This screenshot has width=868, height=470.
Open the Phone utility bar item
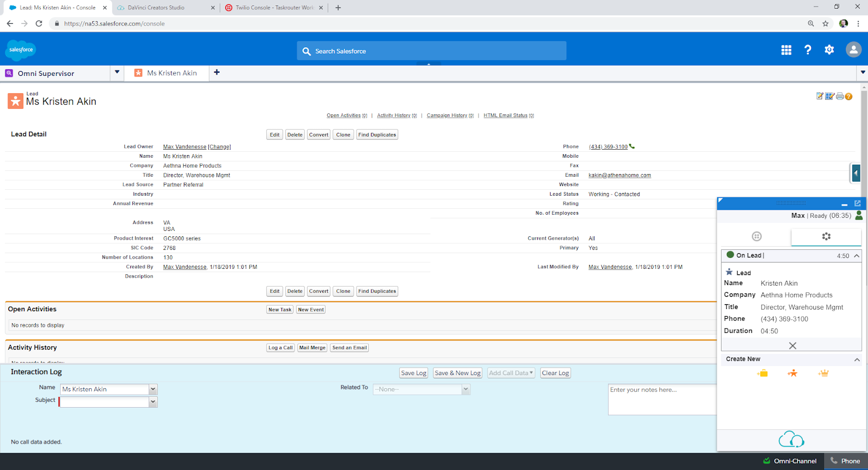846,461
